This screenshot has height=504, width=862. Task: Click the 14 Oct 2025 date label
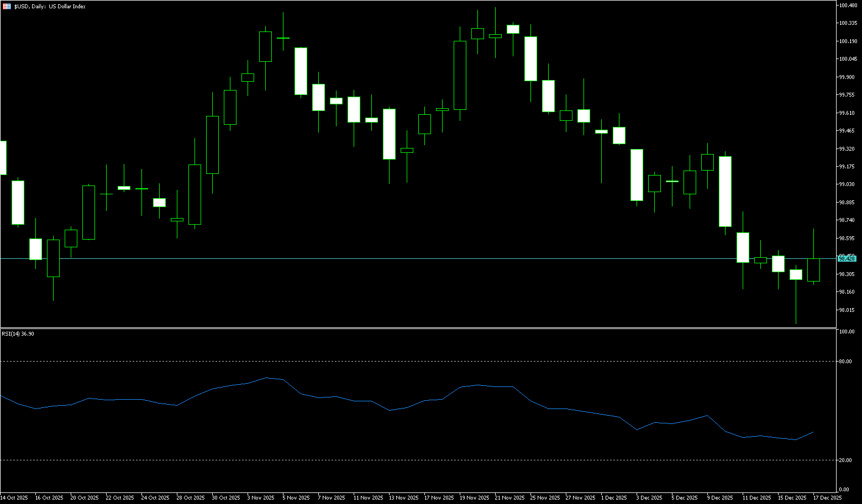[14, 498]
